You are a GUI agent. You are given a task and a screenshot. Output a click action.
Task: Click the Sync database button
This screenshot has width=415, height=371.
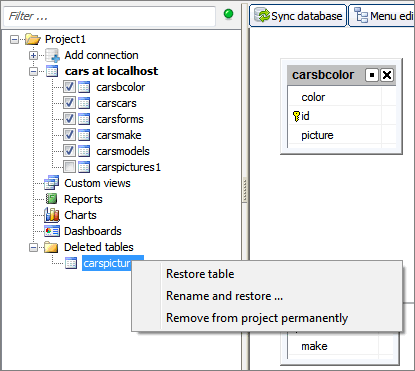click(x=298, y=15)
